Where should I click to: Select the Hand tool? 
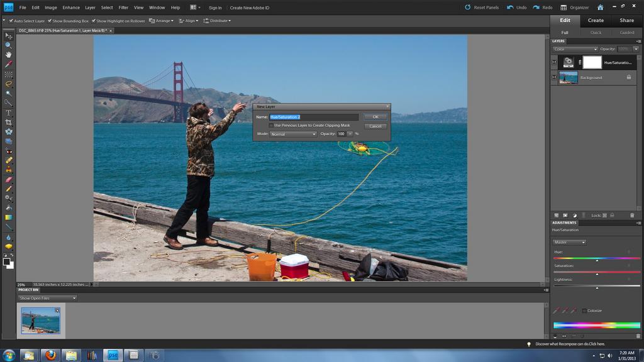[9, 55]
